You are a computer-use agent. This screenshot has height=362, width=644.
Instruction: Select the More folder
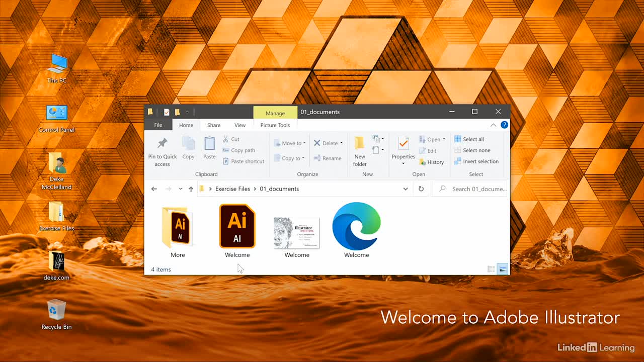(178, 231)
